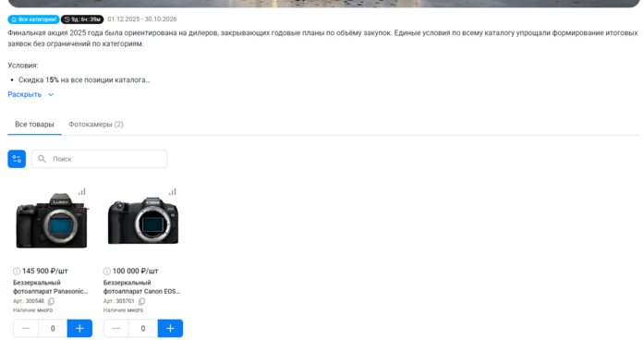Copy article number 305701
Image resolution: width=644 pixels, height=351 pixels.
pyautogui.click(x=141, y=301)
